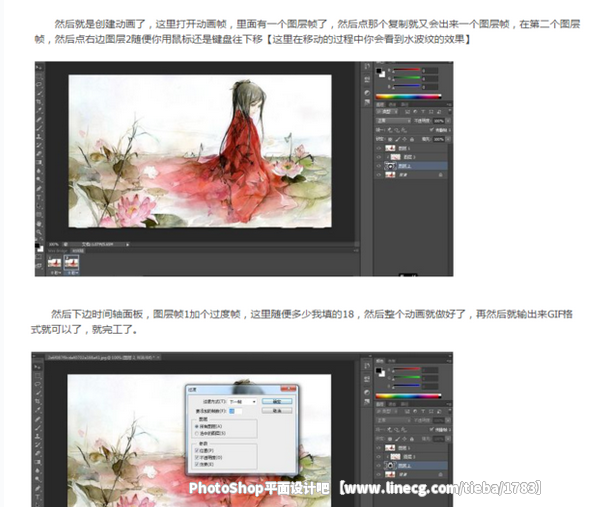Select Gradient tool in upper Photoshop toolbox
Screen dimensions: 597x507
pyautogui.click(x=39, y=162)
